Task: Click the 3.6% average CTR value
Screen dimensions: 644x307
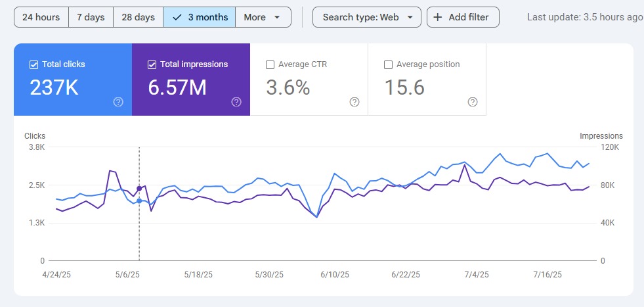Action: pyautogui.click(x=288, y=87)
